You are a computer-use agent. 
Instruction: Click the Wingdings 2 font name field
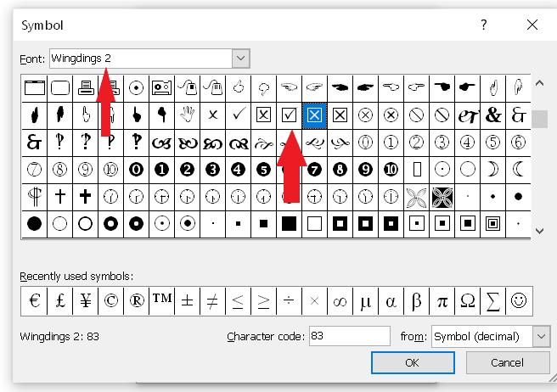141,59
